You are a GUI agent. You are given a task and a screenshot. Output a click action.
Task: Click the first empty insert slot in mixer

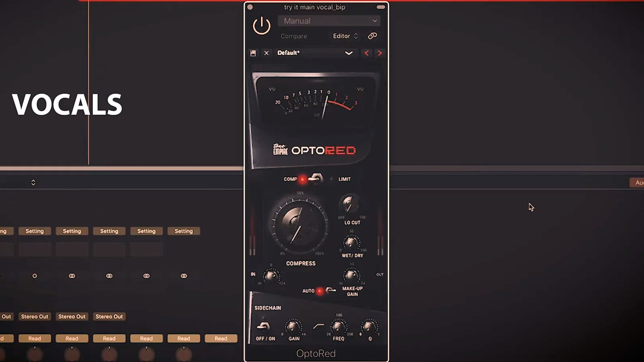35,249
